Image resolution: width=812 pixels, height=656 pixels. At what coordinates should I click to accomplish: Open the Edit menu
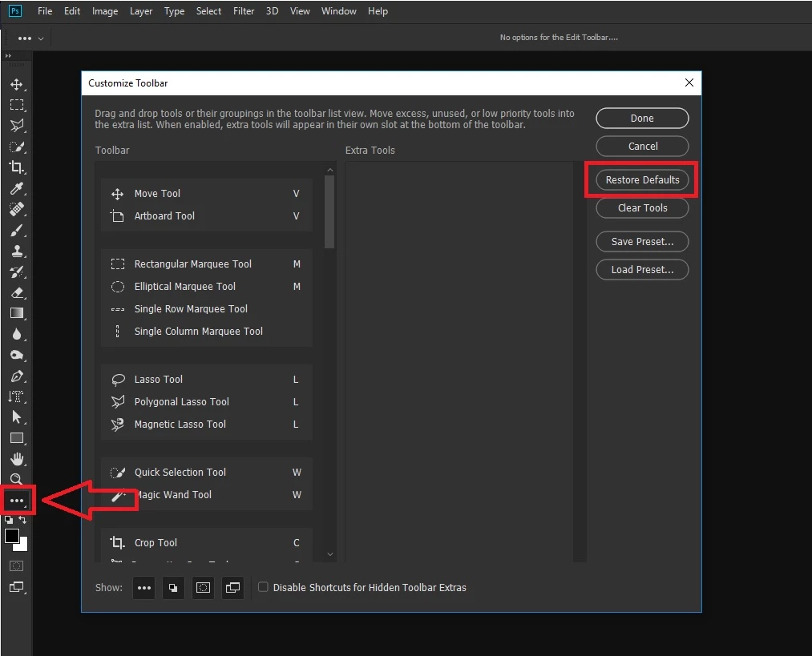[72, 11]
